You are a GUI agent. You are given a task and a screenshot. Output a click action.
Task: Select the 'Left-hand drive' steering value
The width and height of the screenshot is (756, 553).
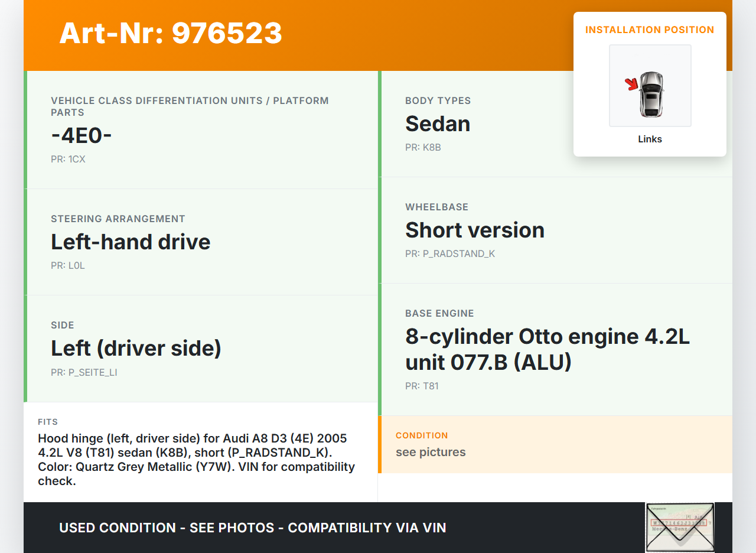point(131,242)
